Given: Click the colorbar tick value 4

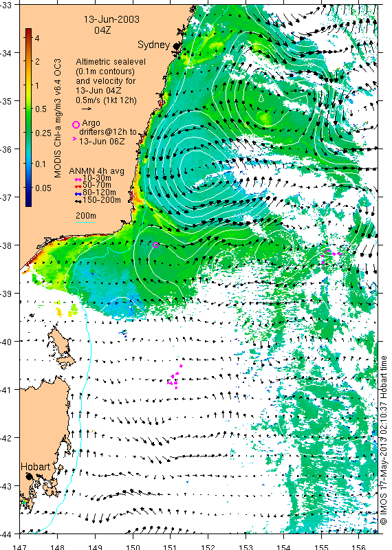Looking at the screenshot, I should [37, 38].
